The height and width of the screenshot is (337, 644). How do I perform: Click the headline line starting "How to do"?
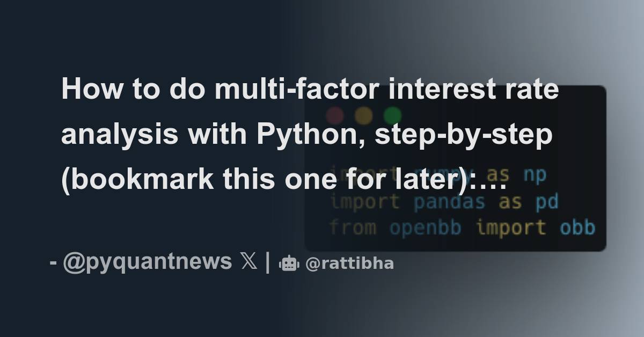tap(310, 89)
